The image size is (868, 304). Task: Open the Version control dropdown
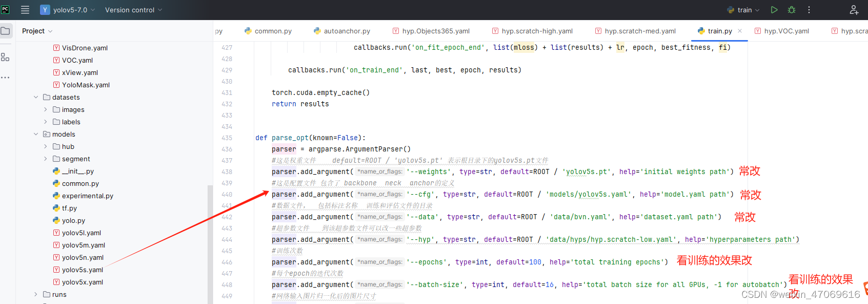(x=133, y=10)
